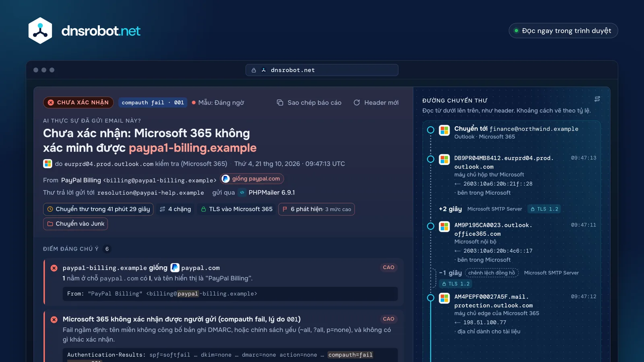The height and width of the screenshot is (362, 644).
Task: Click PayPal icon in lookalike finding title
Action: (175, 267)
